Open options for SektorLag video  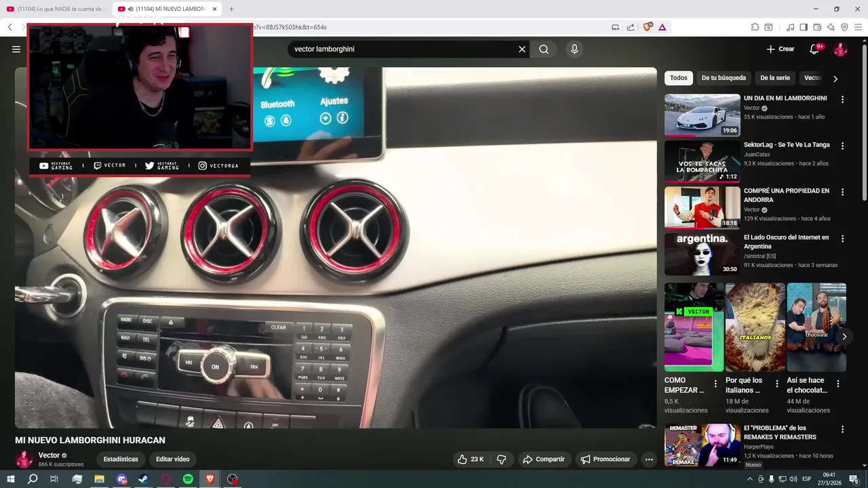click(x=842, y=146)
